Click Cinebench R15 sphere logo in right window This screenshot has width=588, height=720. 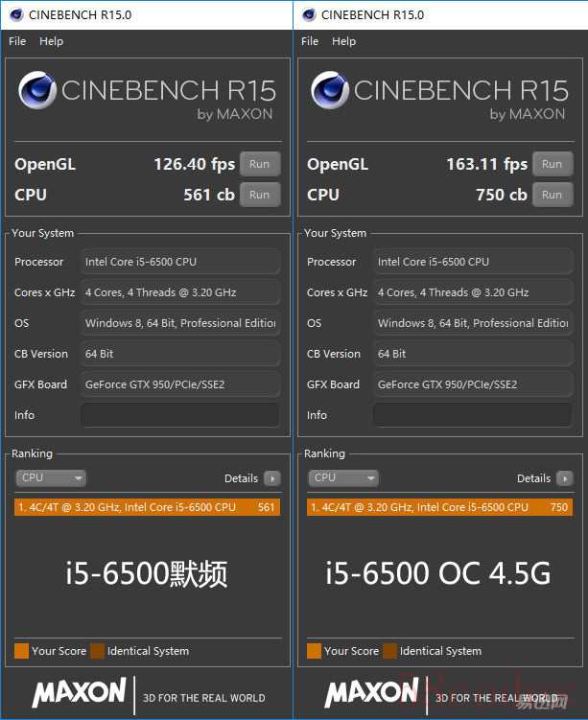[330, 89]
